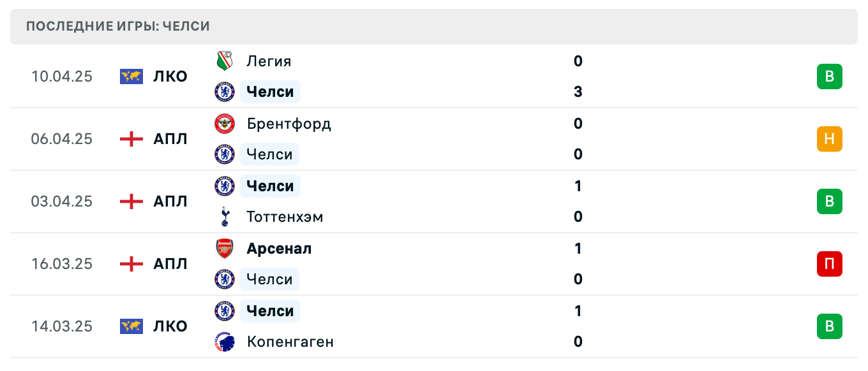
Task: Click the АПЛ league label dated 16.03.25
Action: pos(170,264)
